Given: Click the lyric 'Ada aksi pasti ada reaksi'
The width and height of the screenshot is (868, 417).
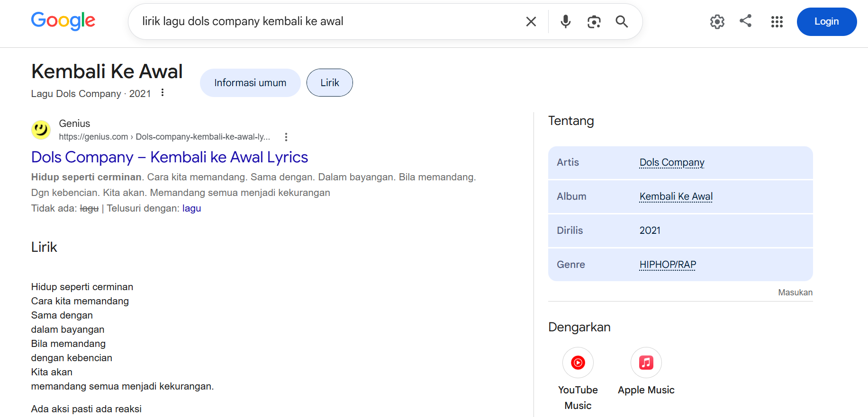Looking at the screenshot, I should point(86,409).
